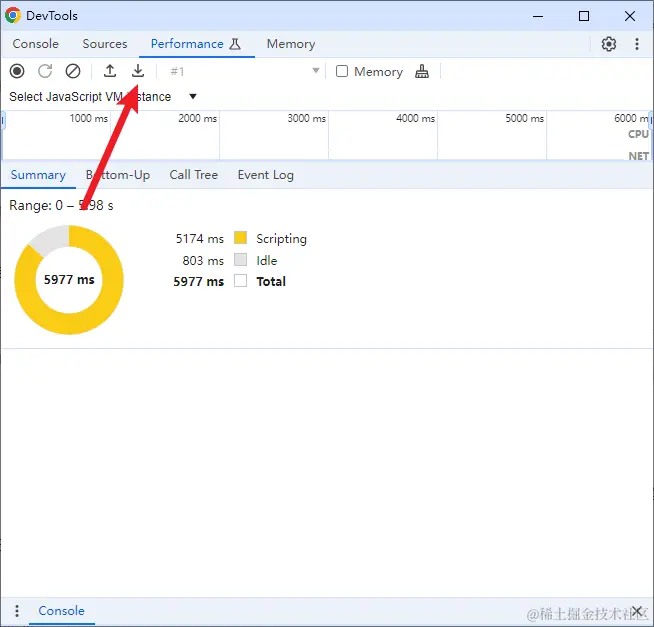
Task: Expand the Select JavaScript VM instance dropdown
Action: [103, 97]
